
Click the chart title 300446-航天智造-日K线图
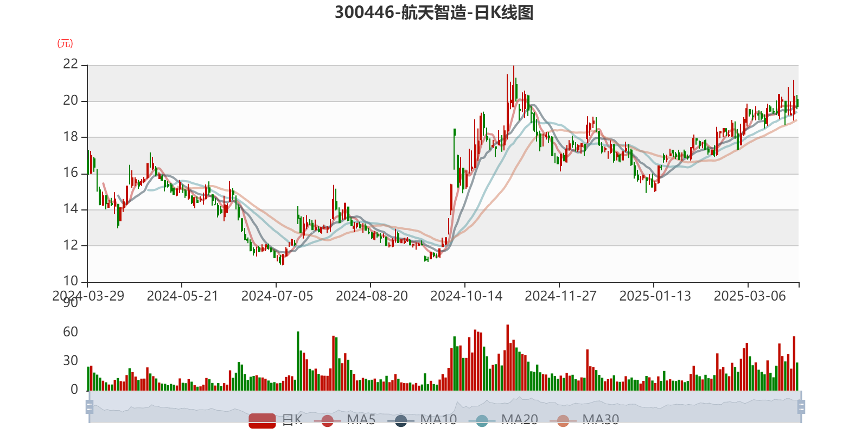coord(434,12)
